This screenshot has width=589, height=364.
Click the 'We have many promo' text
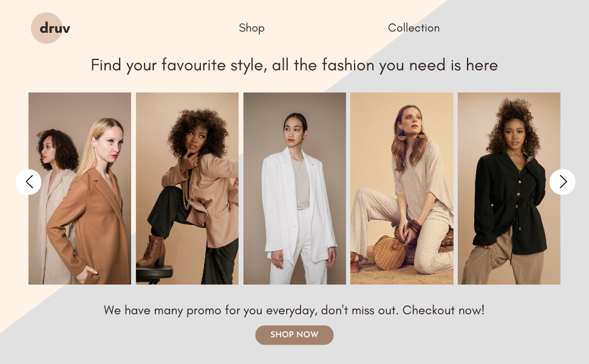tap(294, 311)
